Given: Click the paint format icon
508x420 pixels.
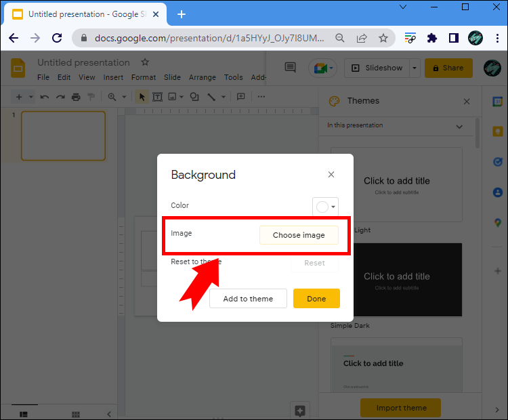Looking at the screenshot, I should coord(91,97).
